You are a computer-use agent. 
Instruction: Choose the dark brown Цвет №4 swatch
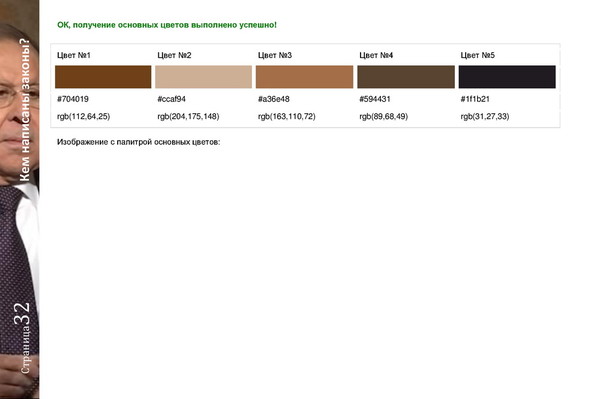406,77
